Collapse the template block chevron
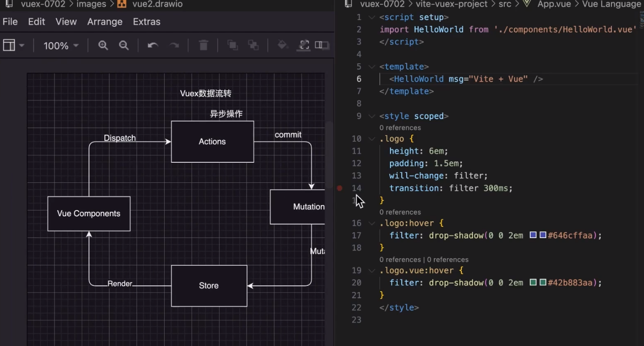Image resolution: width=644 pixels, height=346 pixels. coord(372,66)
